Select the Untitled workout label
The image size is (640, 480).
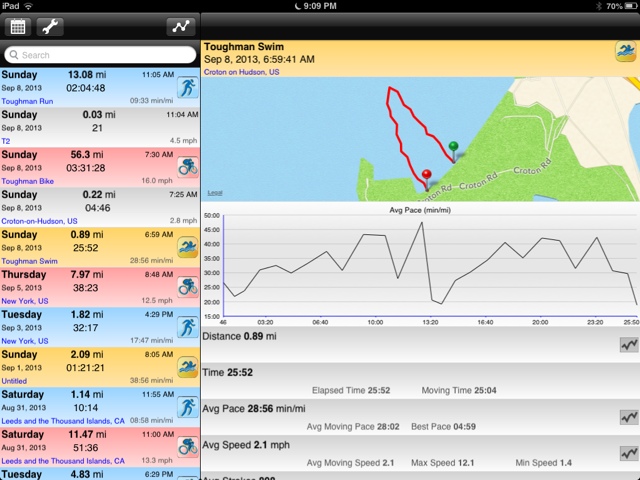click(x=14, y=381)
